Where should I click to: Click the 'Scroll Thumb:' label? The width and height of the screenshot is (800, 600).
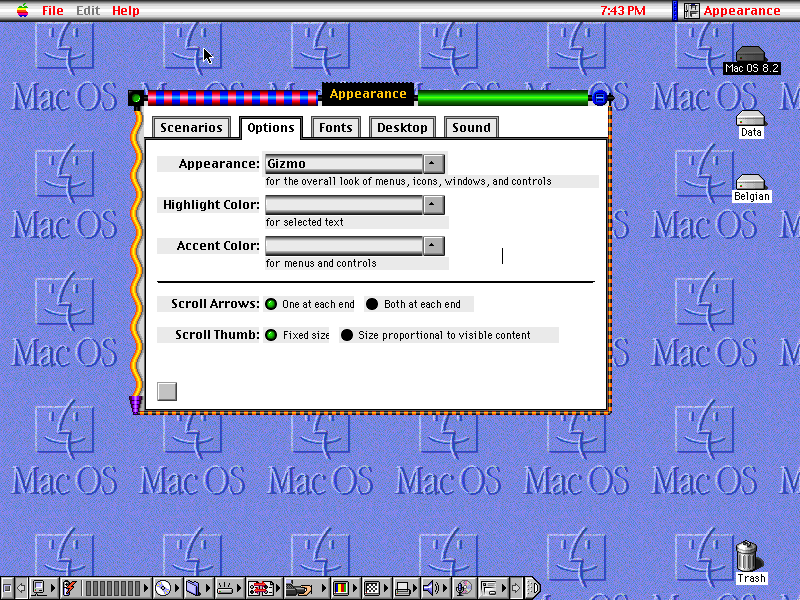(217, 335)
